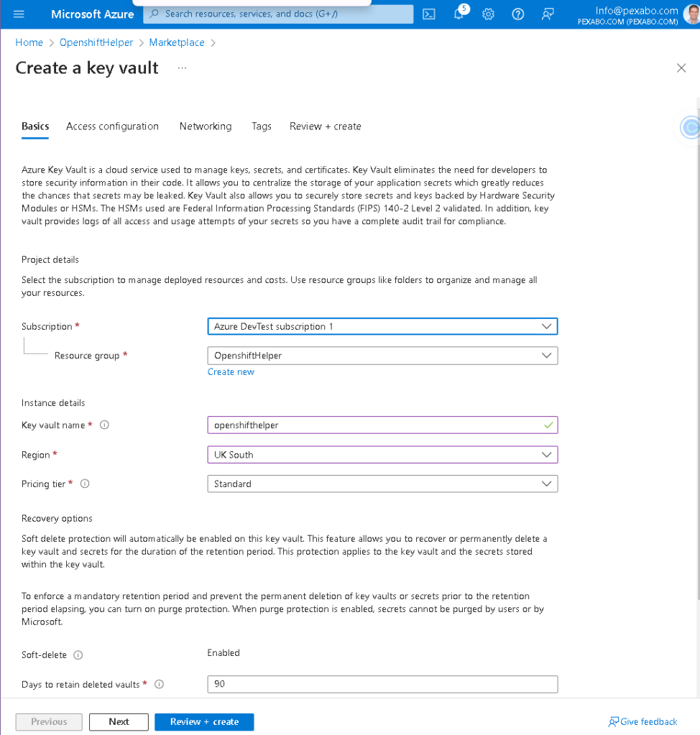This screenshot has height=735, width=700.
Task: Click the Home breadcrumb link
Action: (x=29, y=42)
